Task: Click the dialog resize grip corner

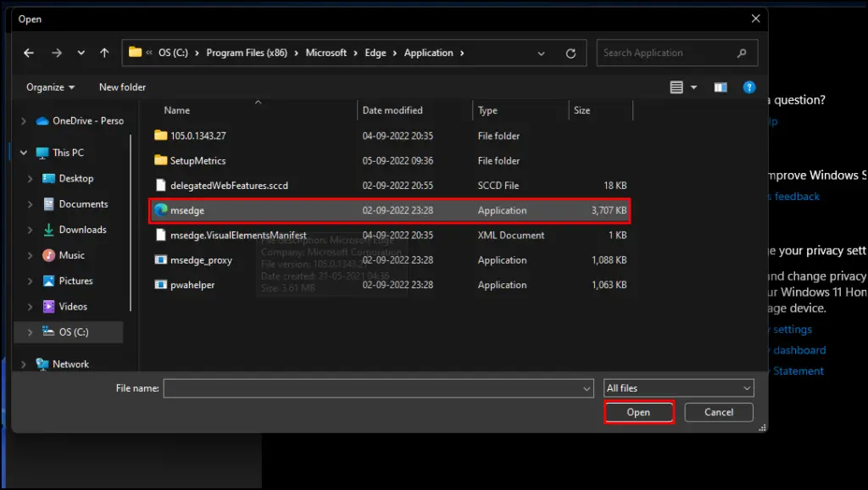Action: click(x=762, y=428)
